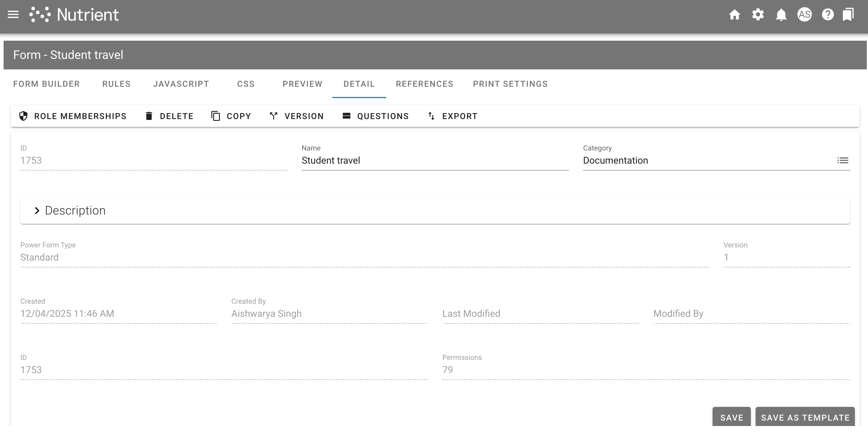The image size is (868, 432).
Task: Expand the Description section
Action: click(x=37, y=210)
